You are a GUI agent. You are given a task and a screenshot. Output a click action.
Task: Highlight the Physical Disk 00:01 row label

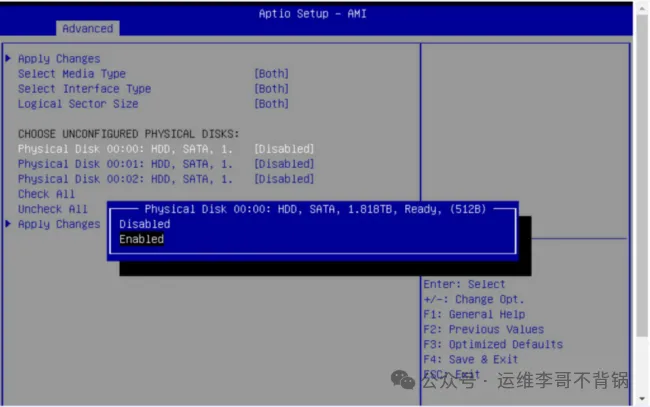click(125, 164)
